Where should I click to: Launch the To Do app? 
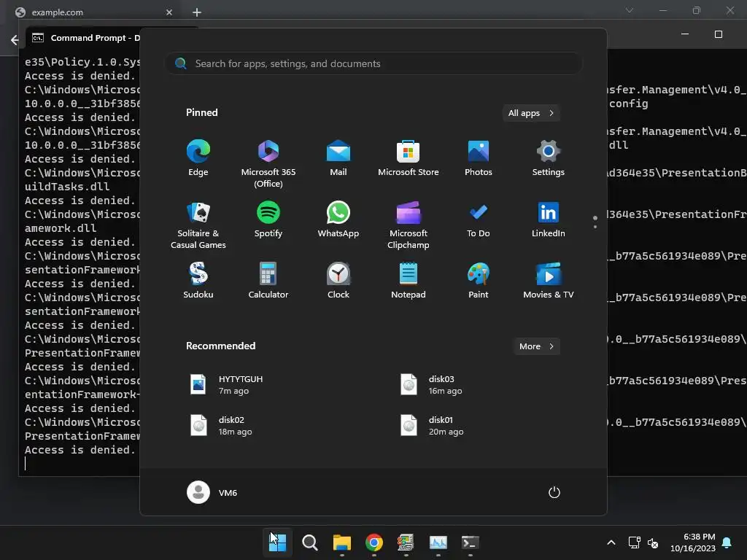pos(479,219)
